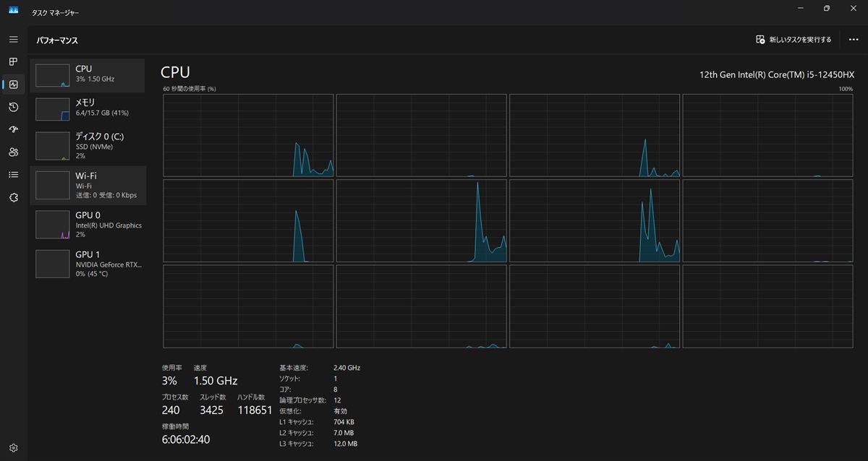Click the large CPU heading
The image size is (868, 461).
[175, 72]
